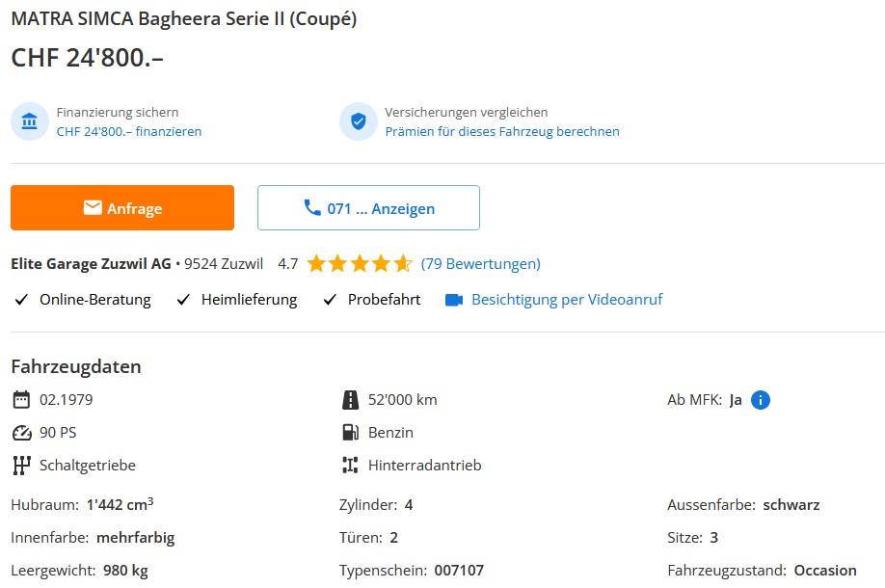Click the insurance shield icon

(x=359, y=121)
